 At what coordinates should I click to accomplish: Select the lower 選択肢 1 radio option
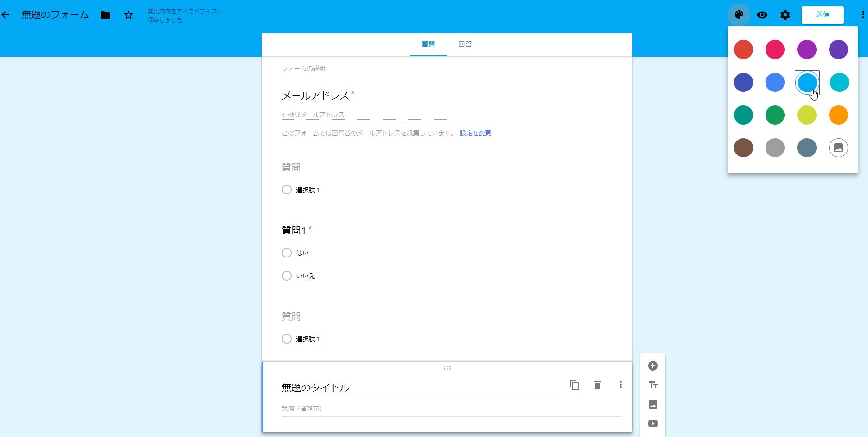(287, 339)
